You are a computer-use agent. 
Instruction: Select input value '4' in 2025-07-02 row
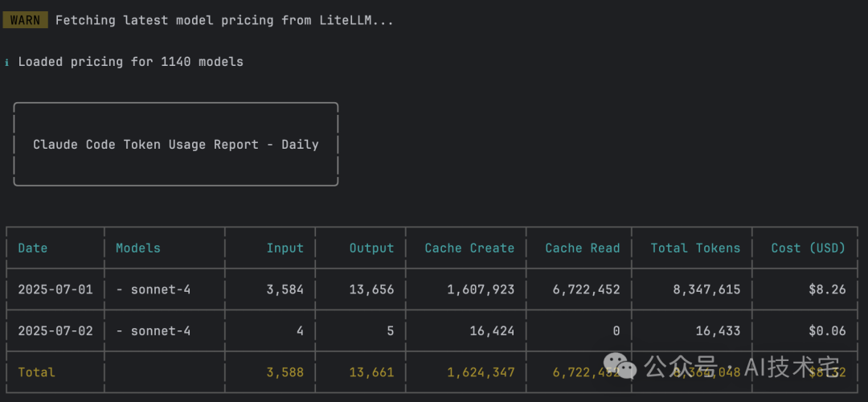300,331
